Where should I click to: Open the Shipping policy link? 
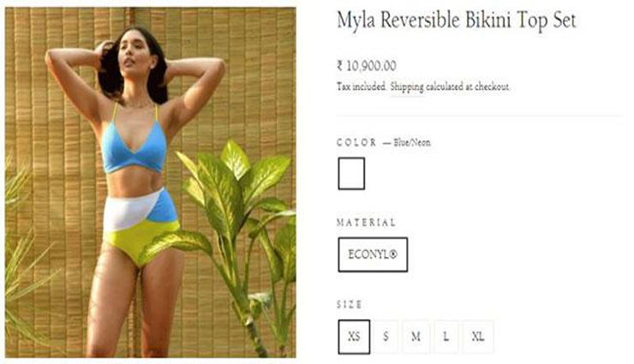tap(407, 87)
